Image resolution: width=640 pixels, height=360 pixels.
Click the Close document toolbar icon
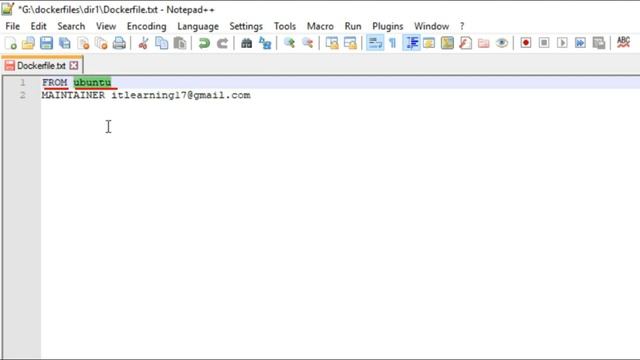point(83,43)
